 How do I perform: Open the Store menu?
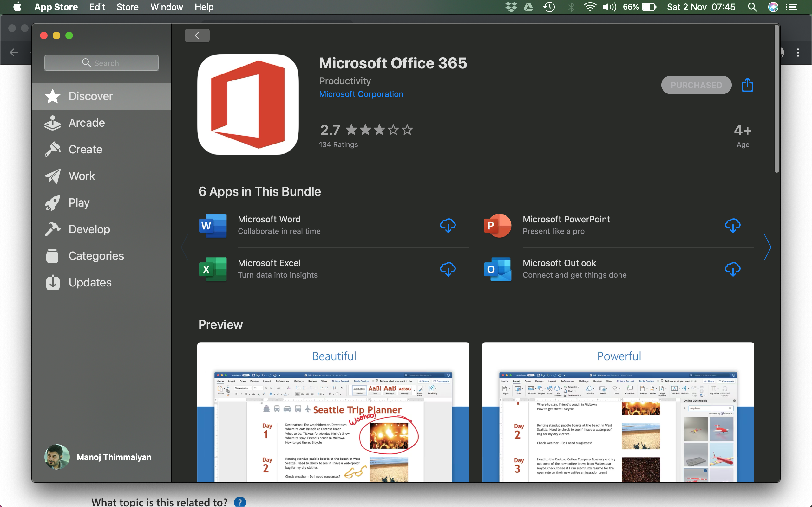pyautogui.click(x=128, y=7)
